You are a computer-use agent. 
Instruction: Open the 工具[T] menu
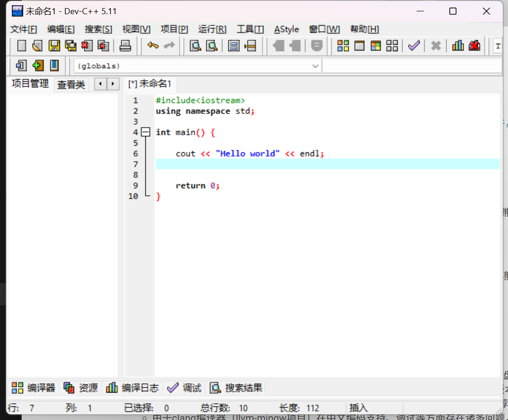(250, 29)
